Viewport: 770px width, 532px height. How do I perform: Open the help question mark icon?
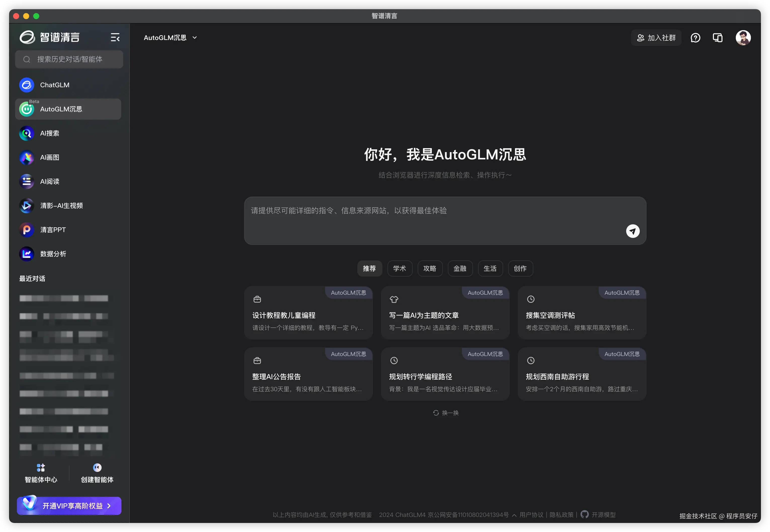point(695,38)
